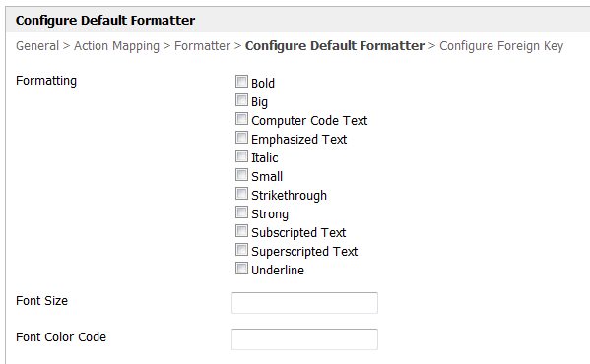Open the Action Mapping breadcrumb step
Viewport: 590px width, 364px height.
[116, 46]
